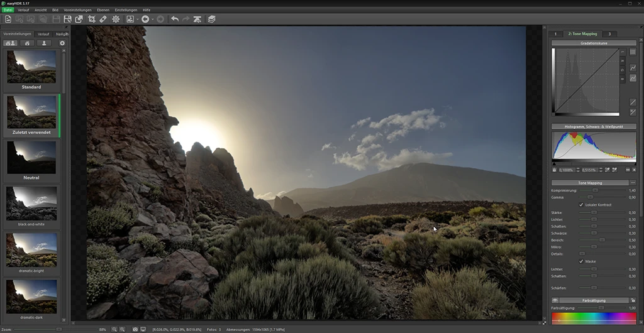Collapse the Histogramm, Schwarz- & Weißpunkt section

coord(594,126)
